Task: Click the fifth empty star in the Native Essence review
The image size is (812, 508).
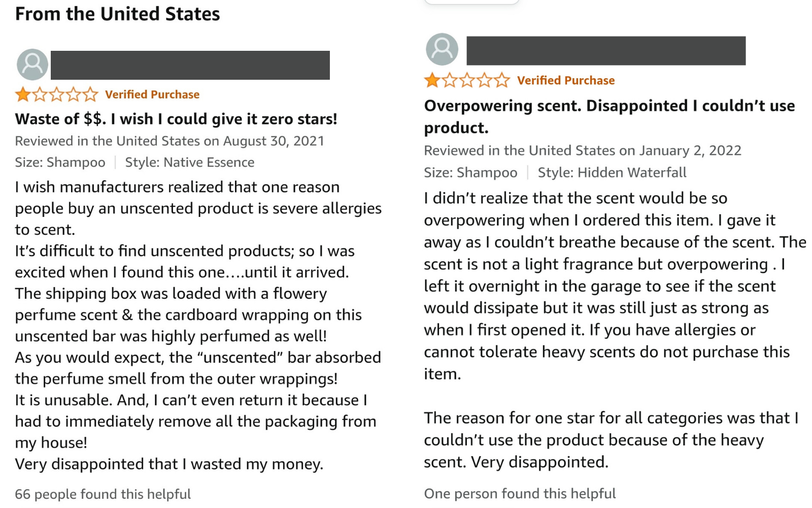Action: (x=90, y=94)
